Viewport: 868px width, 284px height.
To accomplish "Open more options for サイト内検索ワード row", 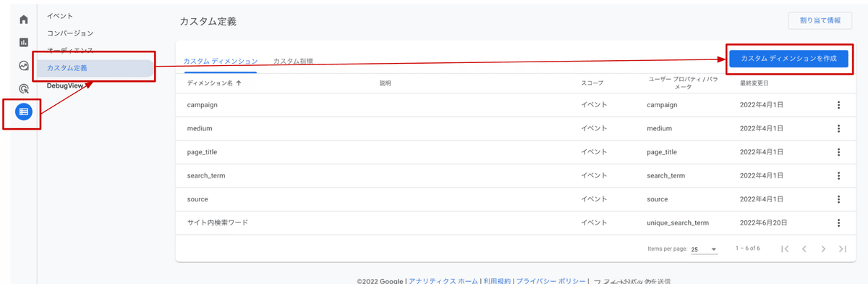I will [838, 223].
